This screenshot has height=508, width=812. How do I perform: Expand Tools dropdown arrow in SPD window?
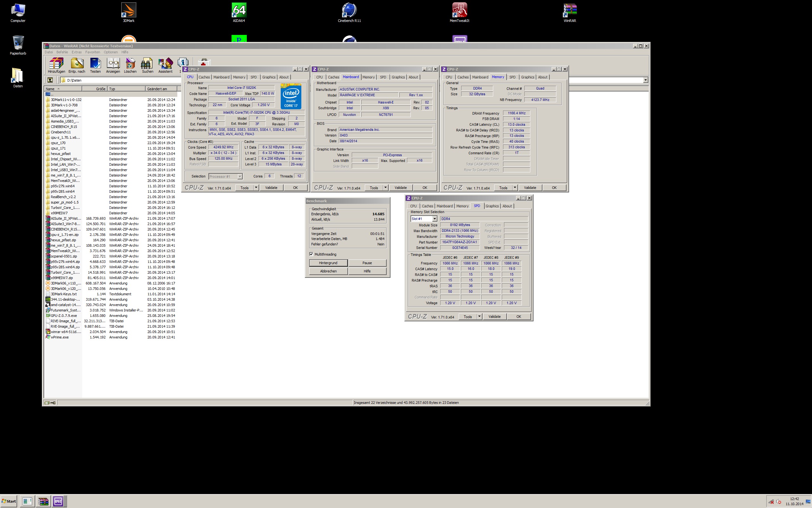[x=480, y=317]
